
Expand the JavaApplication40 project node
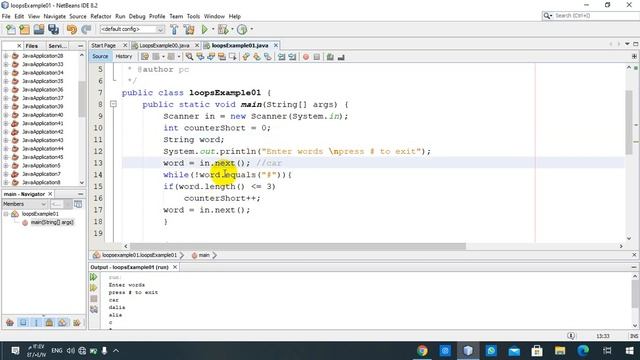(6, 115)
